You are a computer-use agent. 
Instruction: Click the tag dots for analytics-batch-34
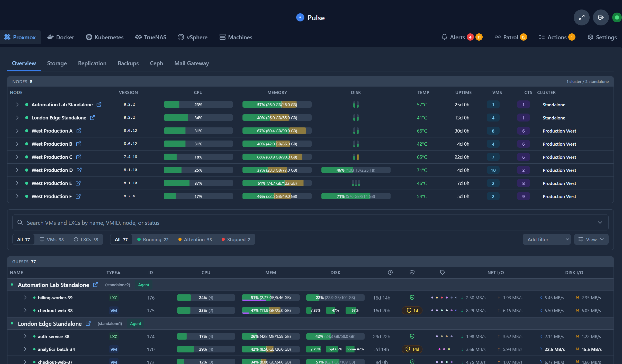444,349
